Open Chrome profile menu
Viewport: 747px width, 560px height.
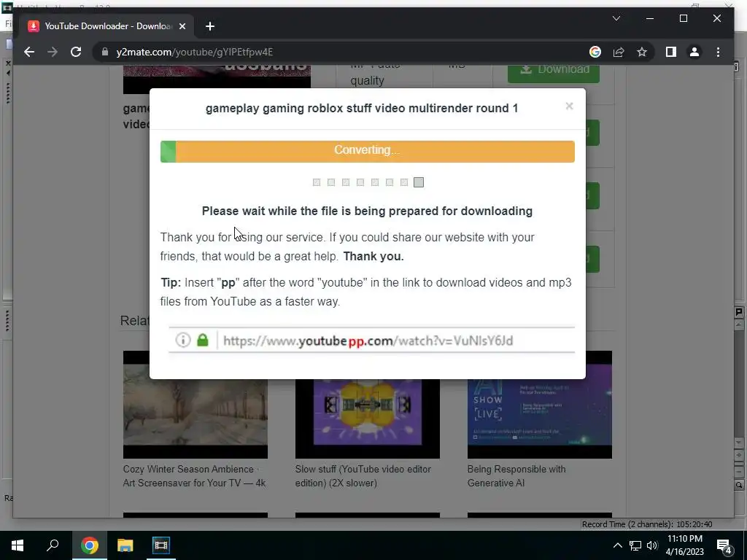click(x=694, y=52)
